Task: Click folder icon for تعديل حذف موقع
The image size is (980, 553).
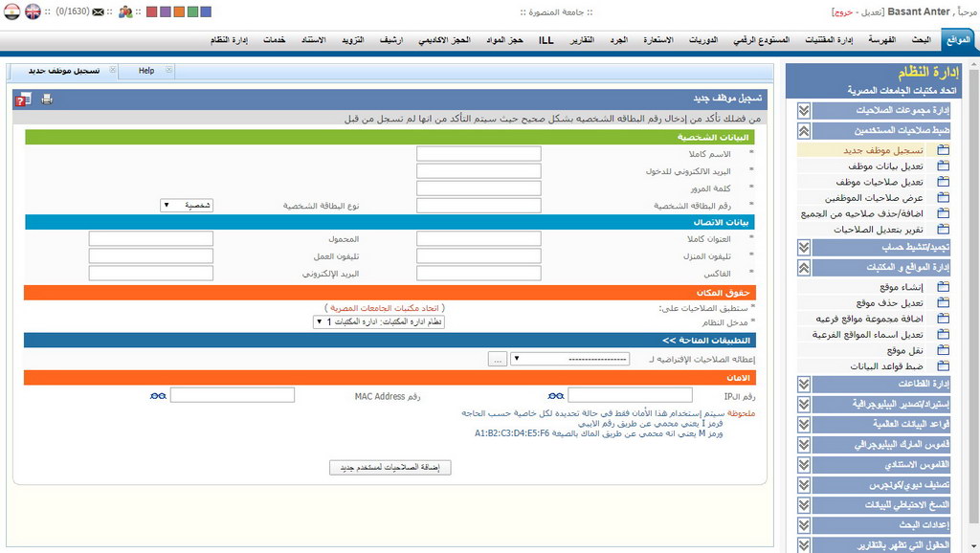Action: [x=943, y=303]
